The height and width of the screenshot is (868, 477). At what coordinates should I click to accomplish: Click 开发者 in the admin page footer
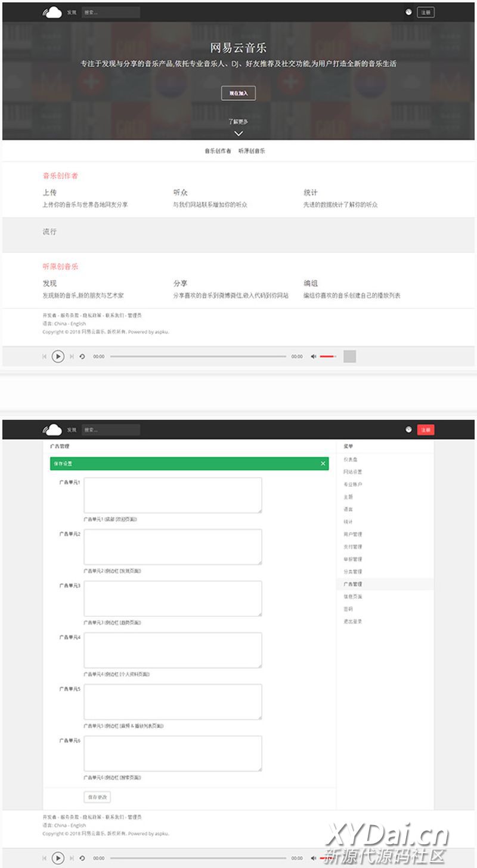tap(49, 817)
